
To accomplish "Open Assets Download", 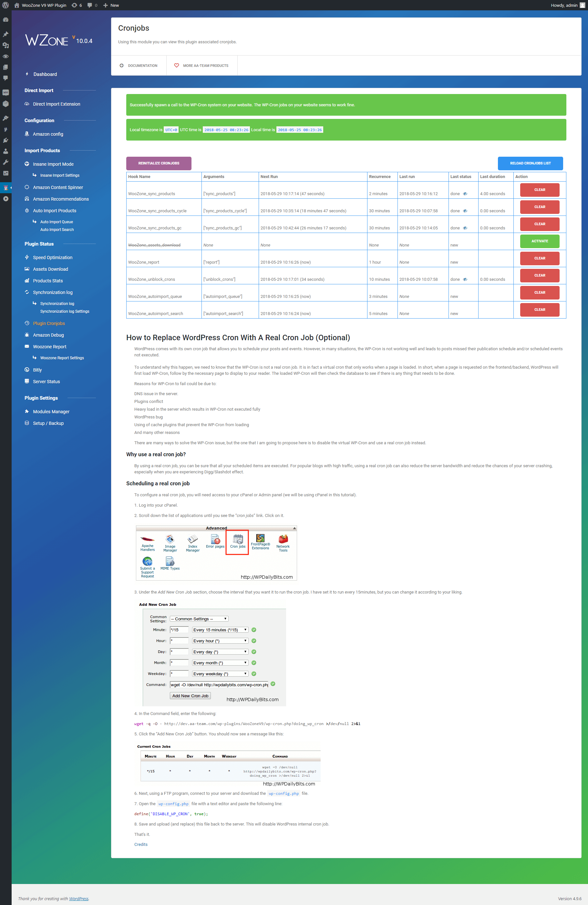I will tap(51, 269).
